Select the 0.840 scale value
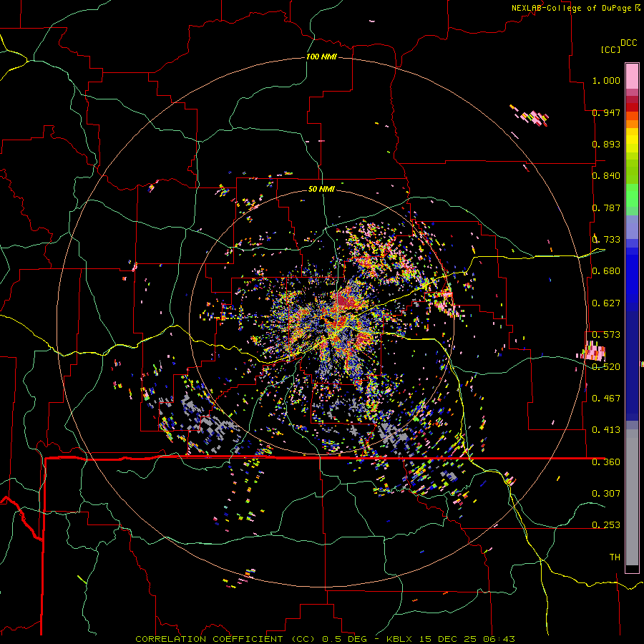 (606, 176)
